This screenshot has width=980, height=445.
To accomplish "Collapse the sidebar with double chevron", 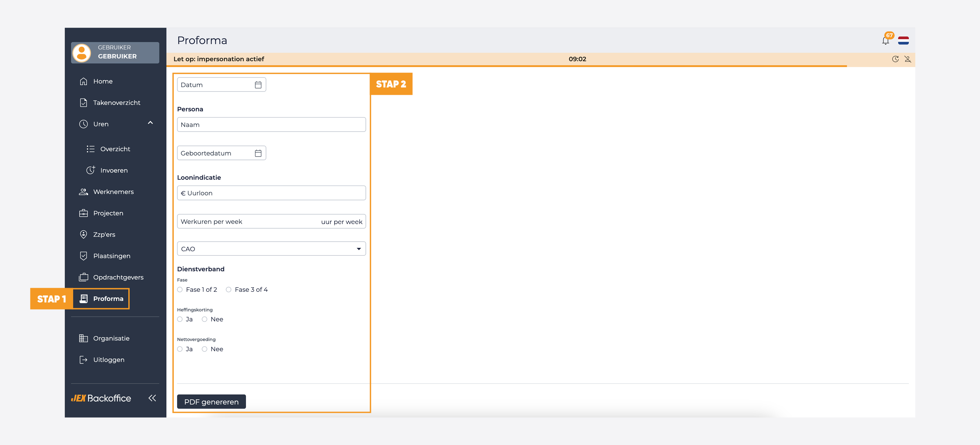I will coord(152,398).
